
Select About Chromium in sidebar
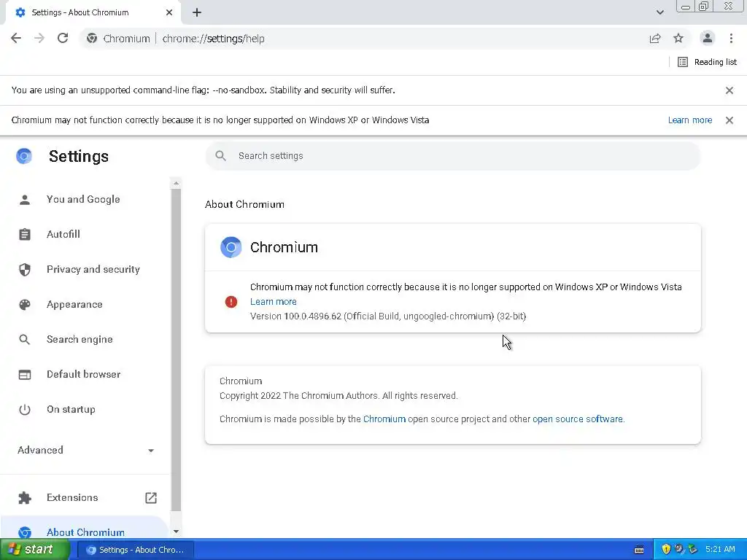click(x=85, y=532)
